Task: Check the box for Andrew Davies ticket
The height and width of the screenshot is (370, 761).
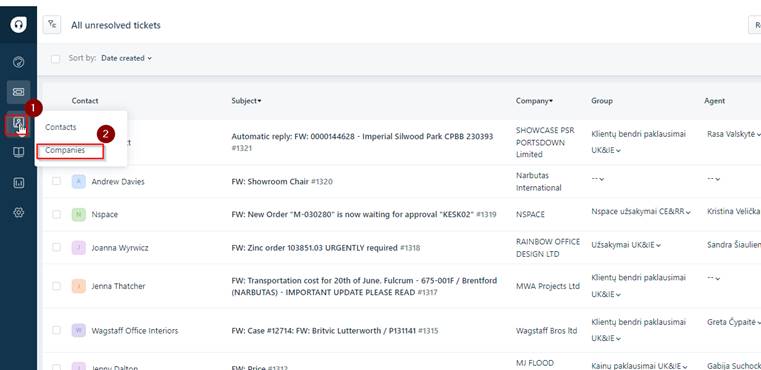Action: pos(57,181)
